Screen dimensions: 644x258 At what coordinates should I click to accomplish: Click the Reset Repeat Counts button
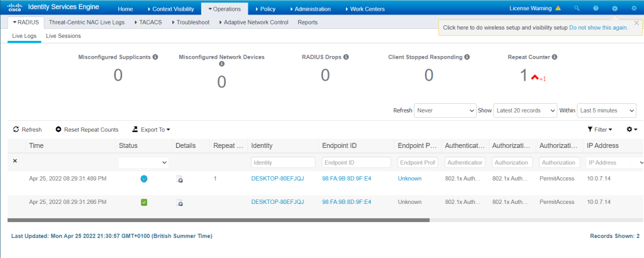(x=87, y=130)
